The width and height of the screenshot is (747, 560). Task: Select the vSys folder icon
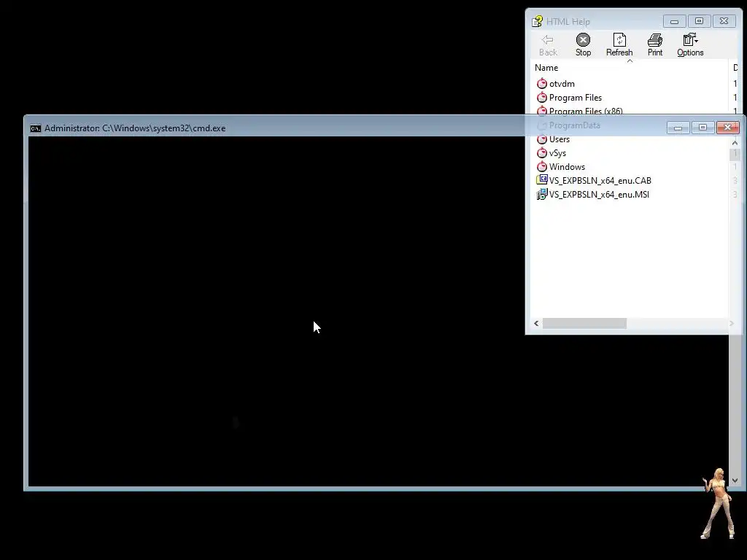[542, 153]
